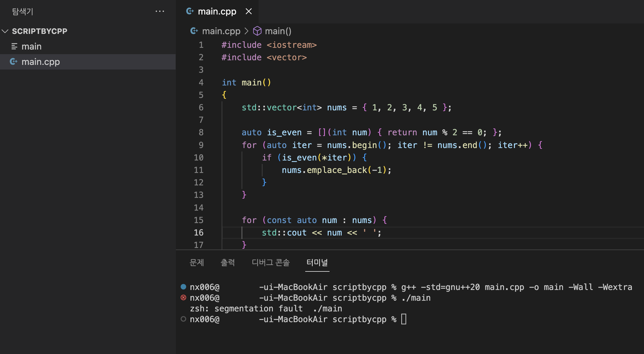This screenshot has height=354, width=644.
Task: Click the C++ icon beside main.cpp in explorer
Action: [x=14, y=61]
